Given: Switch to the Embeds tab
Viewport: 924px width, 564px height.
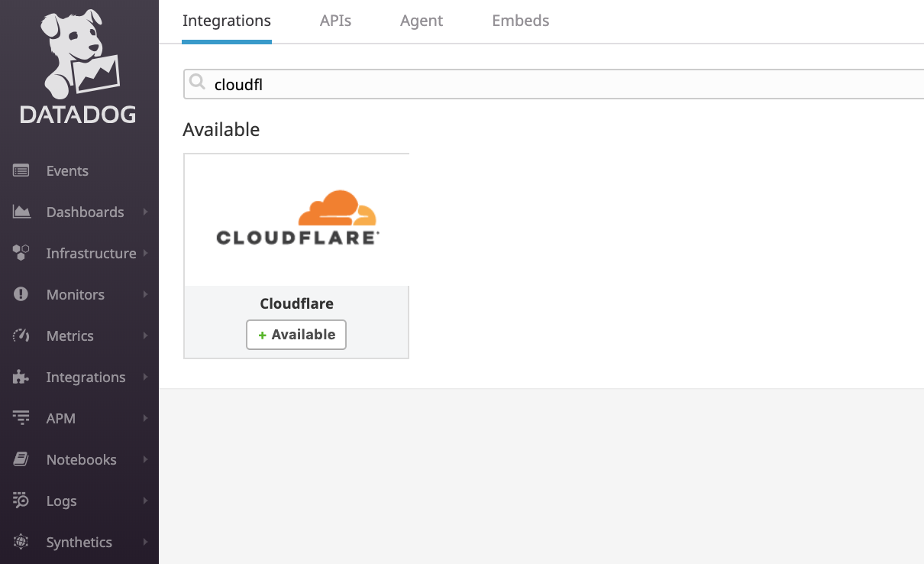Looking at the screenshot, I should pos(520,21).
